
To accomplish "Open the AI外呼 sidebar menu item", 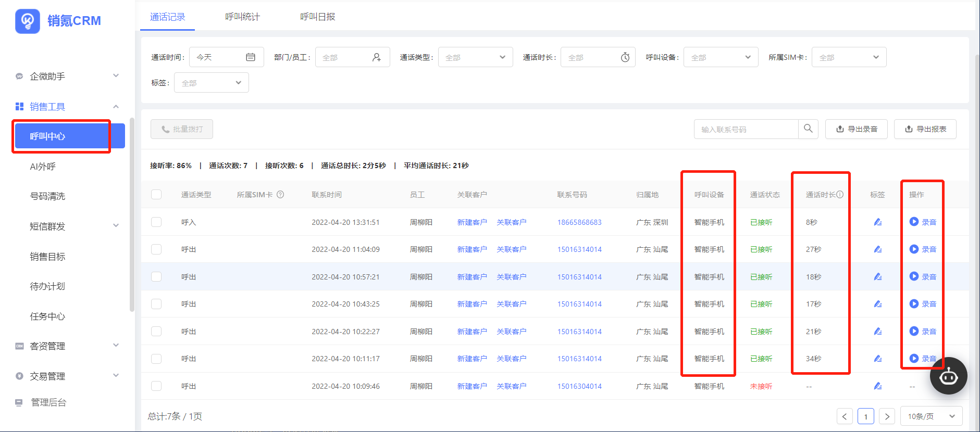I will coord(43,167).
